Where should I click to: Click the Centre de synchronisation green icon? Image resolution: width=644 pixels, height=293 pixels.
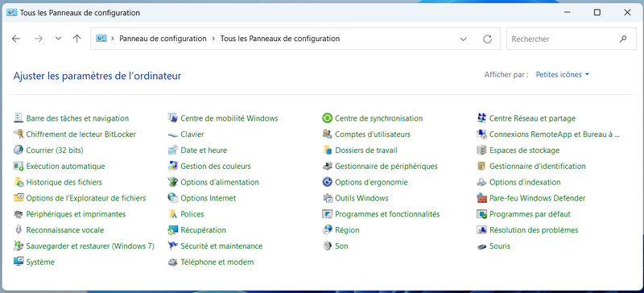(x=328, y=118)
